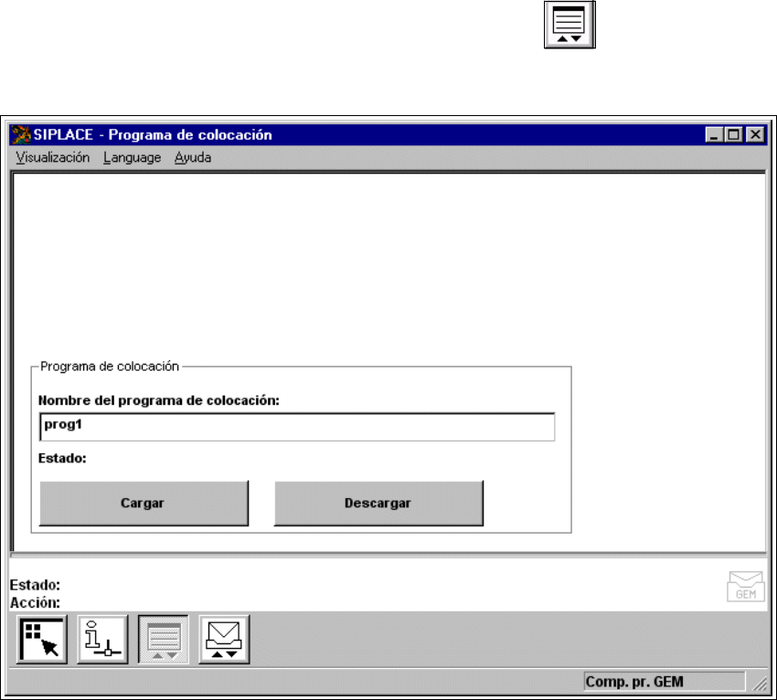Click the placement program name field containing prog1
Viewport: 777px width, 700px height.
click(x=297, y=427)
